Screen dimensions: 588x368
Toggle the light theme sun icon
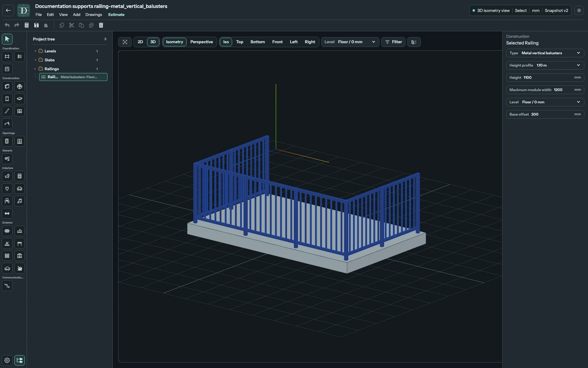(579, 10)
